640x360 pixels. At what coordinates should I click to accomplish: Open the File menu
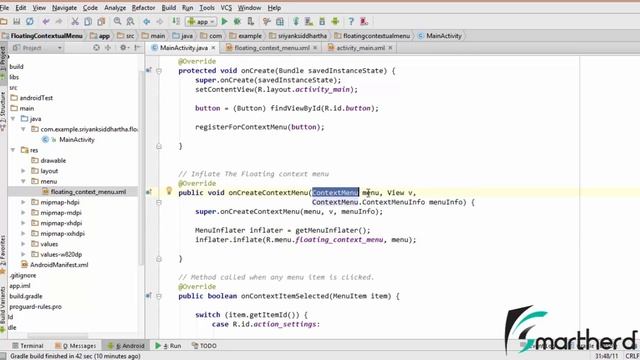coord(4,8)
